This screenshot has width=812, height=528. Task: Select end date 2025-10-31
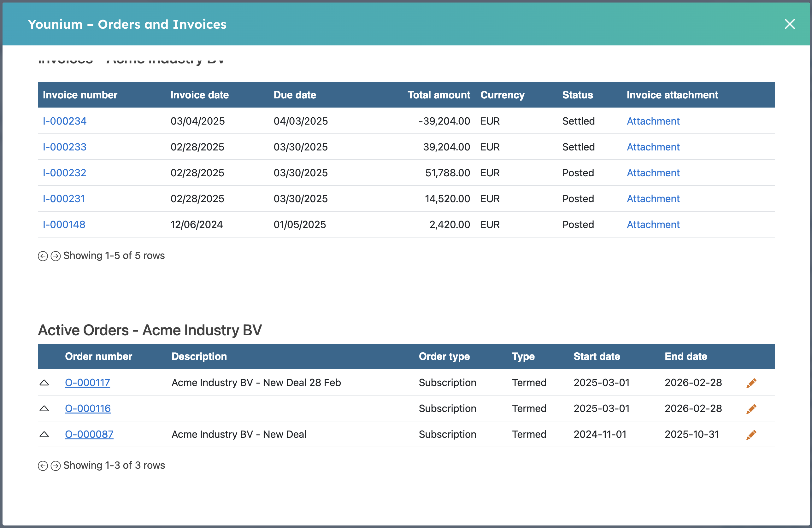pyautogui.click(x=691, y=435)
